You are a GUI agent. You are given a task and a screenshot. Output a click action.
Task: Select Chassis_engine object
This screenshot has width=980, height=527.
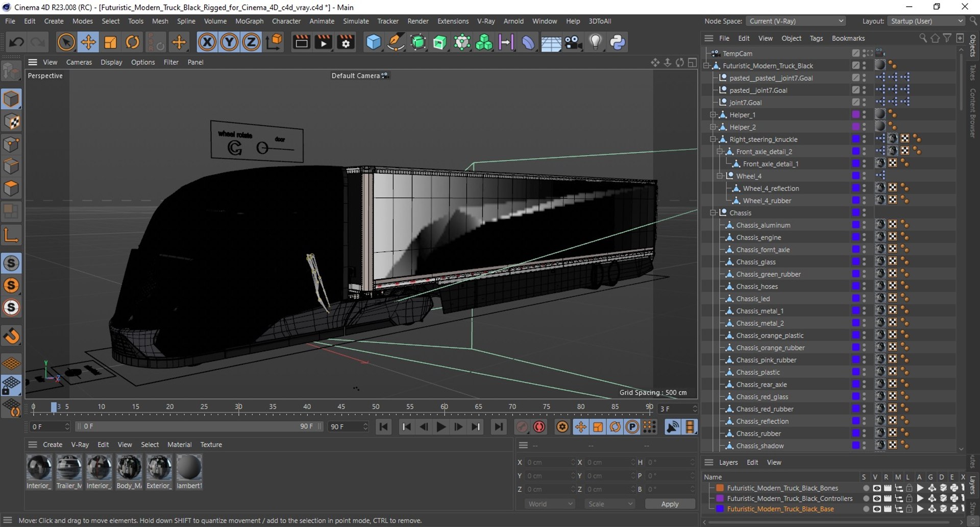click(758, 237)
